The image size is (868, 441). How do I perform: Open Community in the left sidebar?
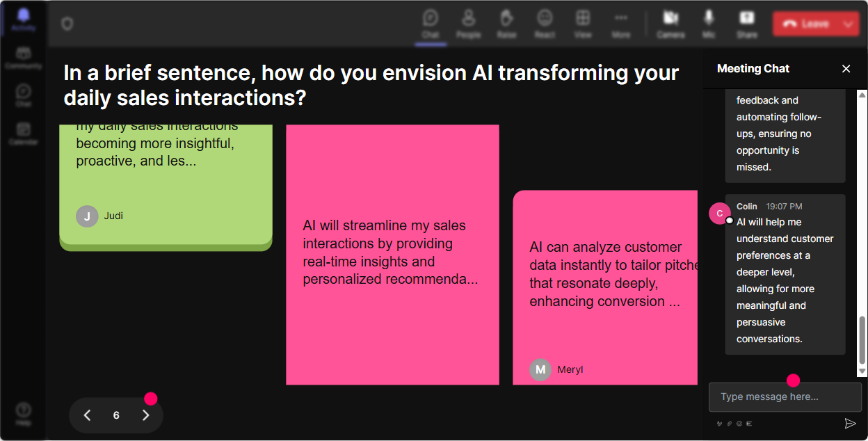[23, 58]
